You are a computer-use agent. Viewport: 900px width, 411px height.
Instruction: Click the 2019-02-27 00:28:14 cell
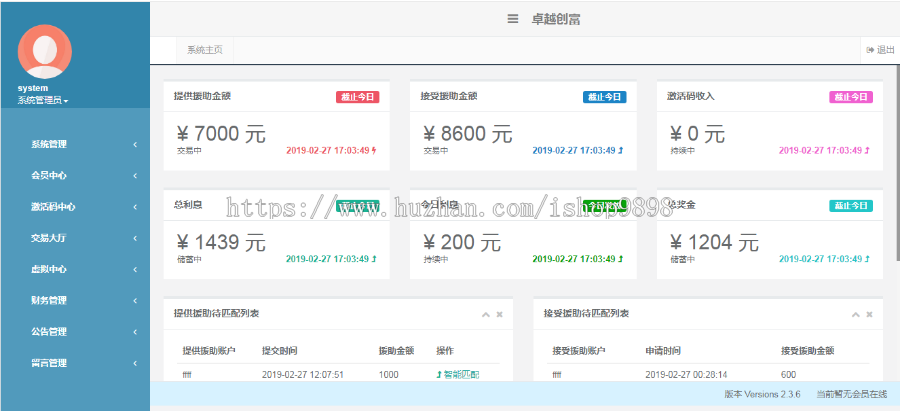pos(686,375)
